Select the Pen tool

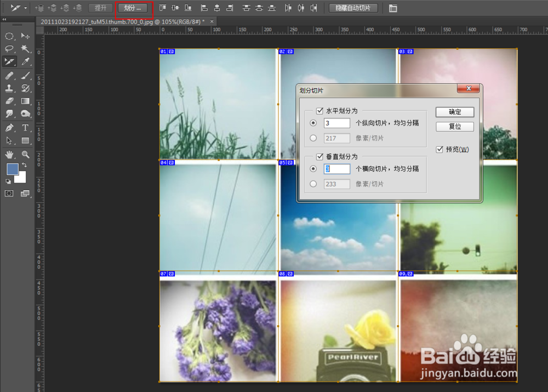point(9,128)
